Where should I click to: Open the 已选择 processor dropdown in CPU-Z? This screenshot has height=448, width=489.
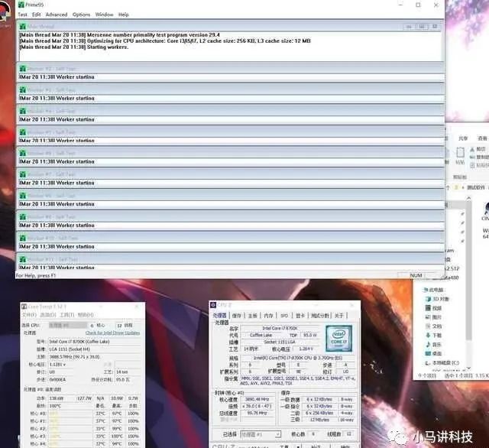261,434
